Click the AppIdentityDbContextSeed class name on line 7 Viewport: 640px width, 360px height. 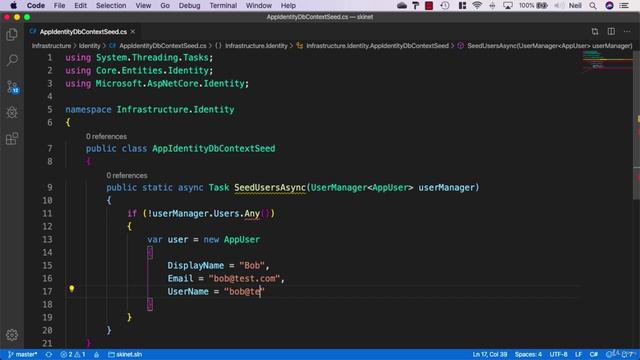tap(213, 149)
